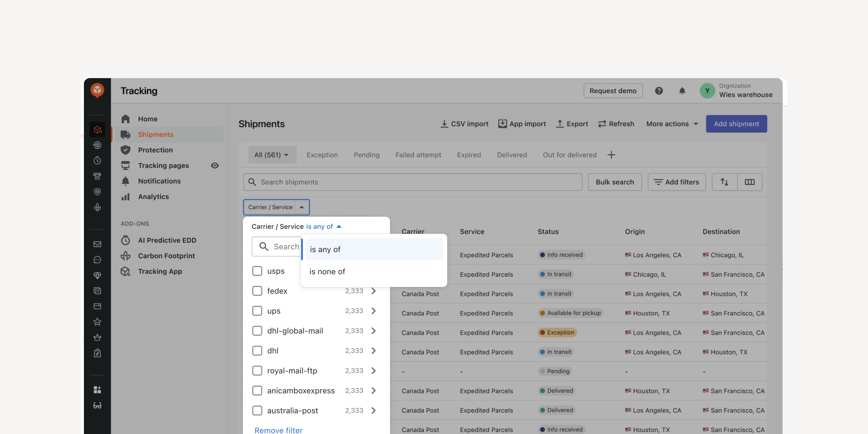This screenshot has height=434, width=868.
Task: Check the australia-post checkbox
Action: click(257, 410)
